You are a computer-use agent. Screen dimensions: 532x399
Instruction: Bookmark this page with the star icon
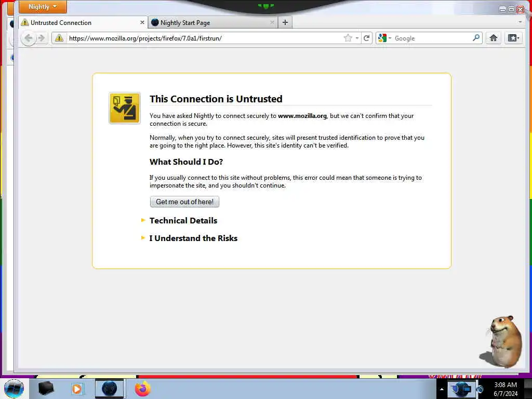coord(348,38)
